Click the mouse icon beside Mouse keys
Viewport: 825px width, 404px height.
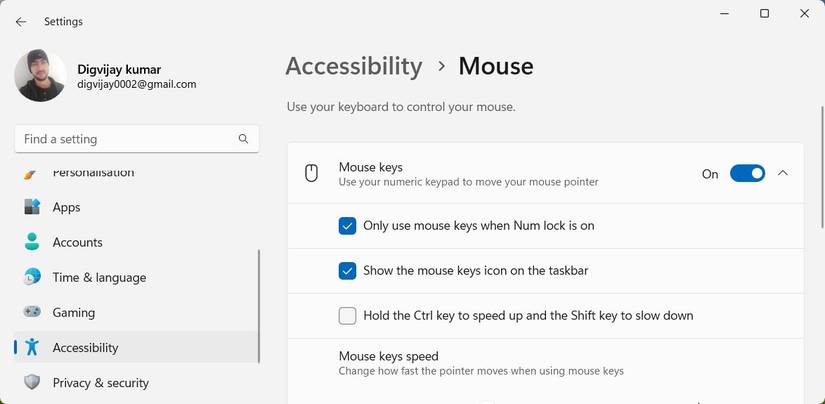[x=311, y=174]
